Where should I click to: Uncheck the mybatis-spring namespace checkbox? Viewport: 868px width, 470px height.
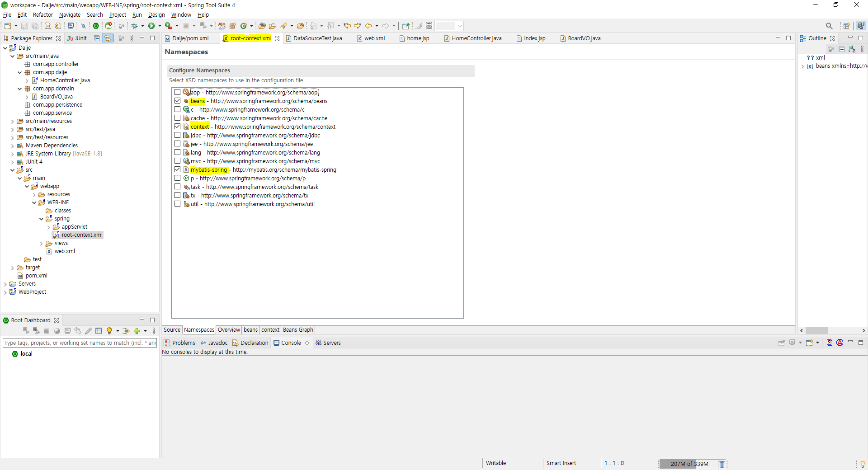tap(178, 169)
